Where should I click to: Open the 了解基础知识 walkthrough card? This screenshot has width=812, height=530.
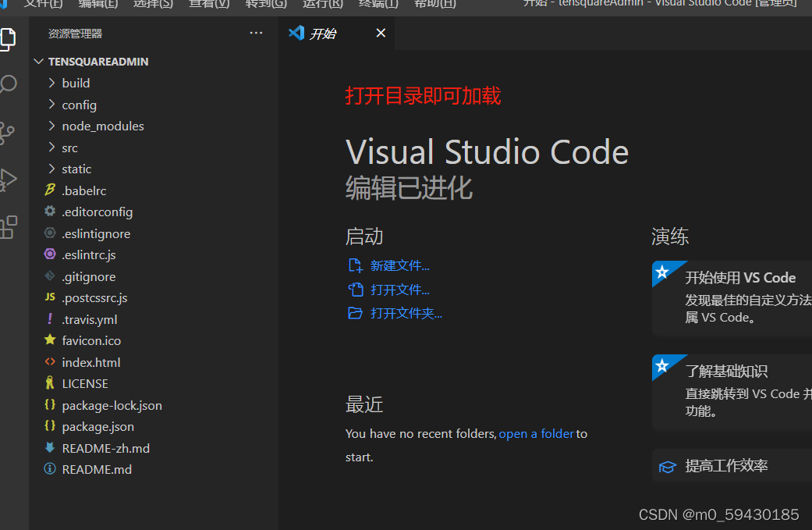click(x=732, y=392)
